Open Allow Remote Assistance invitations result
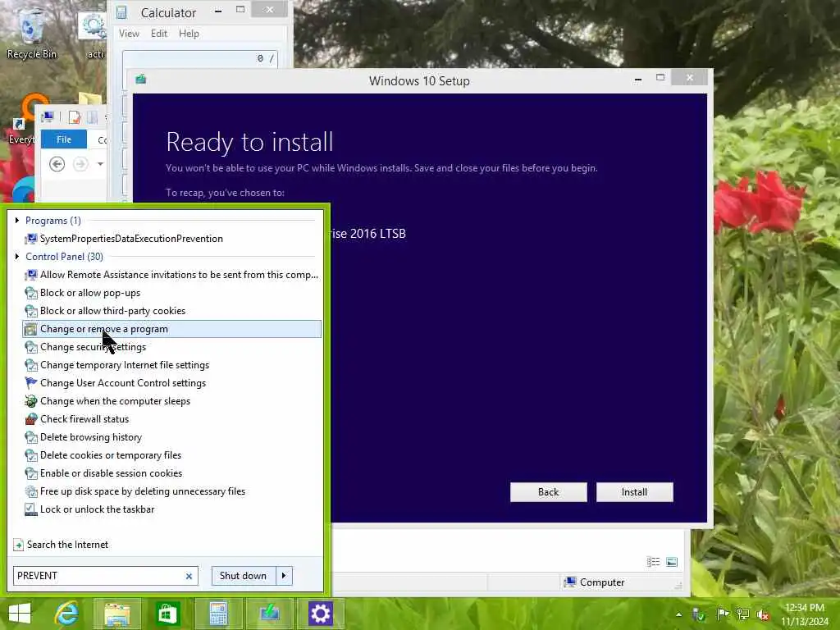This screenshot has height=630, width=840. (x=171, y=275)
